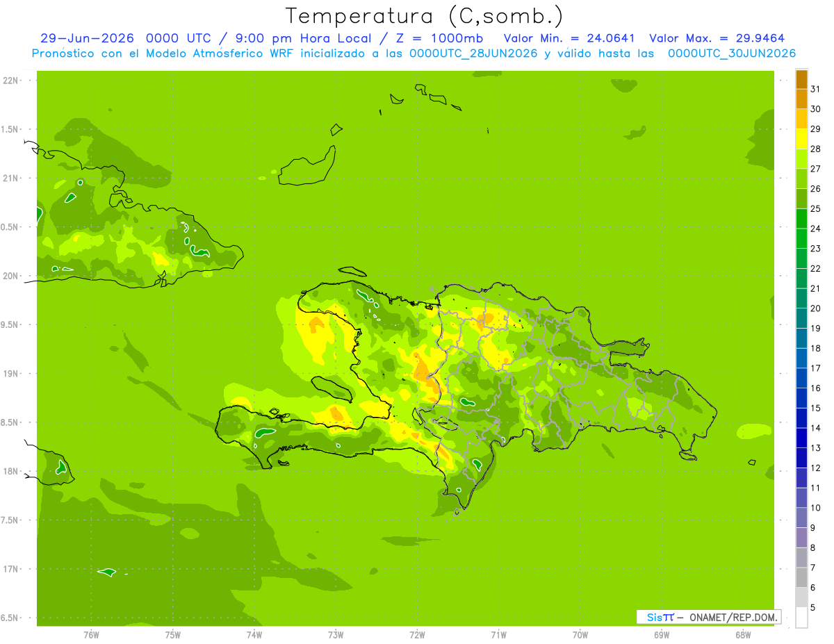
Task: Click the "73W" longitude label
Action: pos(336,635)
